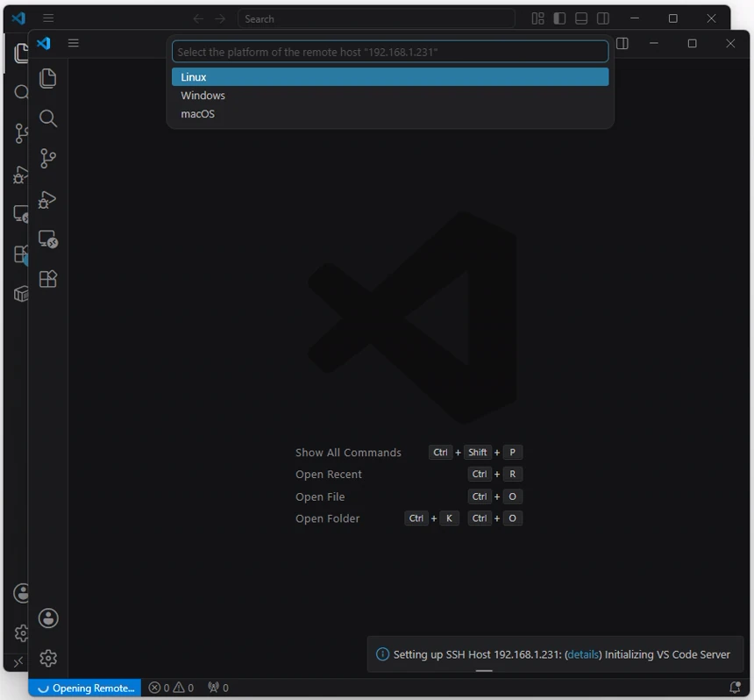Open hamburger menu in back VS Code window
This screenshot has width=754, height=700.
point(48,18)
